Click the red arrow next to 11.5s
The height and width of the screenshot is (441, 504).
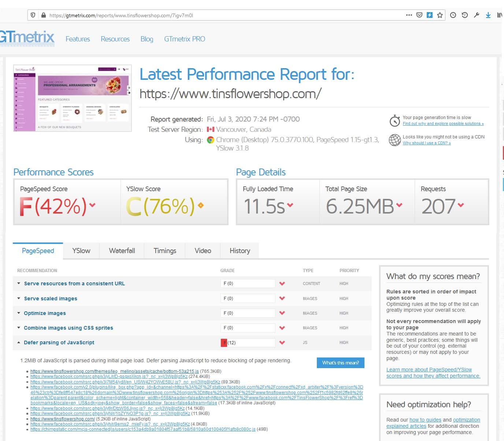pos(290,205)
